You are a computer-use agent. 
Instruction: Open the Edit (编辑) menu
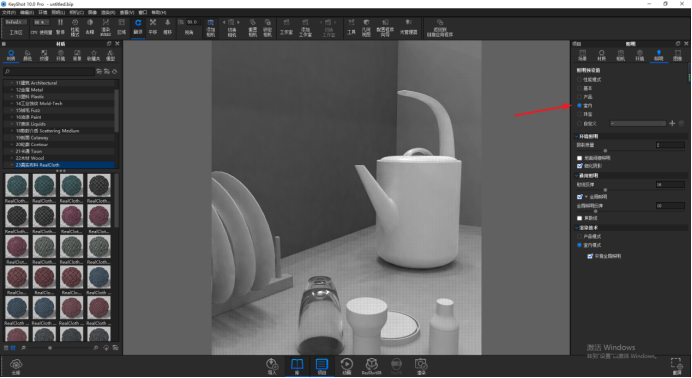tap(27, 12)
